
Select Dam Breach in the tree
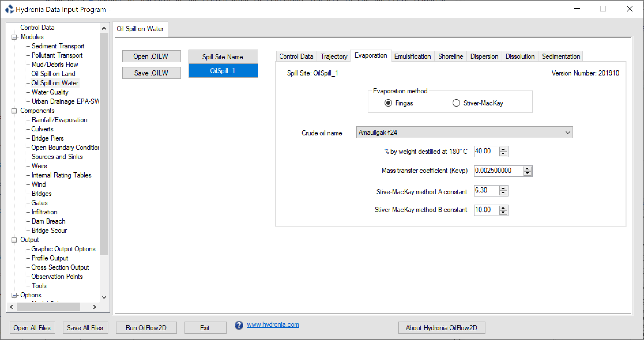click(x=48, y=221)
